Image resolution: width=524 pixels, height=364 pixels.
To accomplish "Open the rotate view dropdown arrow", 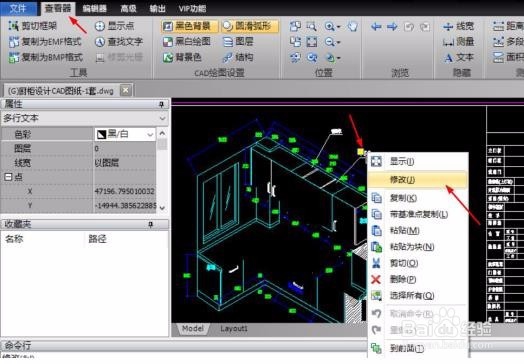I will tap(339, 58).
